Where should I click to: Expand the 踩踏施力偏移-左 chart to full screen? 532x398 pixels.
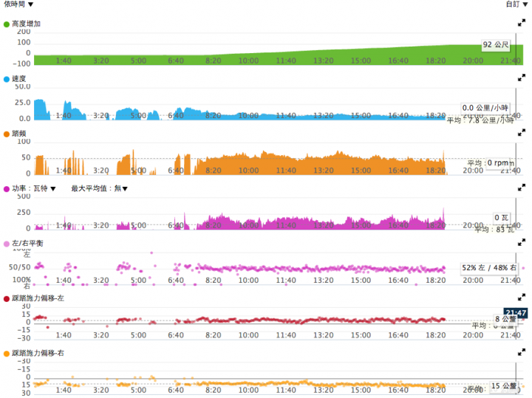pos(522,298)
